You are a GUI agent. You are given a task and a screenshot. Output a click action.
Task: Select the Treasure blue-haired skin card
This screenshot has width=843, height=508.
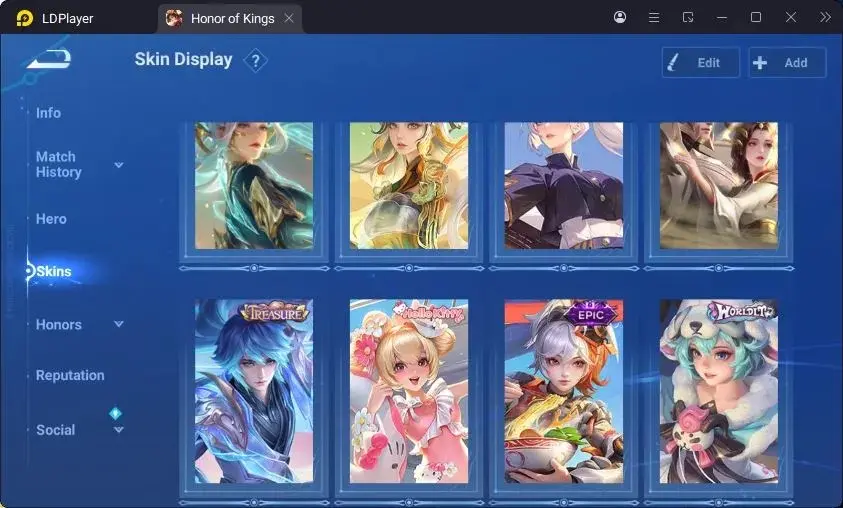click(254, 391)
